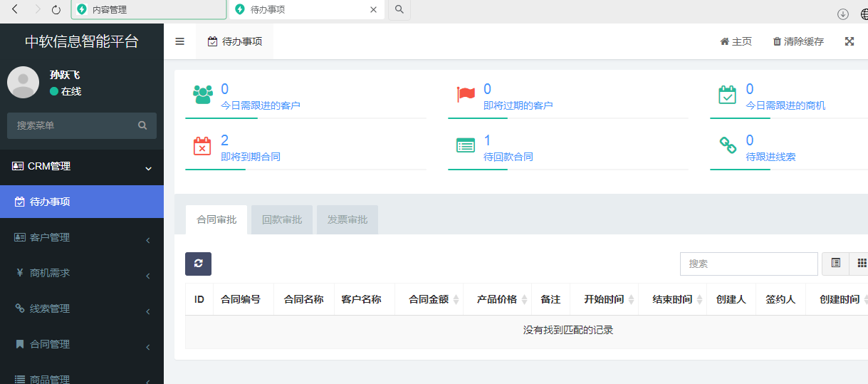
Task: Click customers group icon for 今日需跟进的客户
Action: pos(203,94)
